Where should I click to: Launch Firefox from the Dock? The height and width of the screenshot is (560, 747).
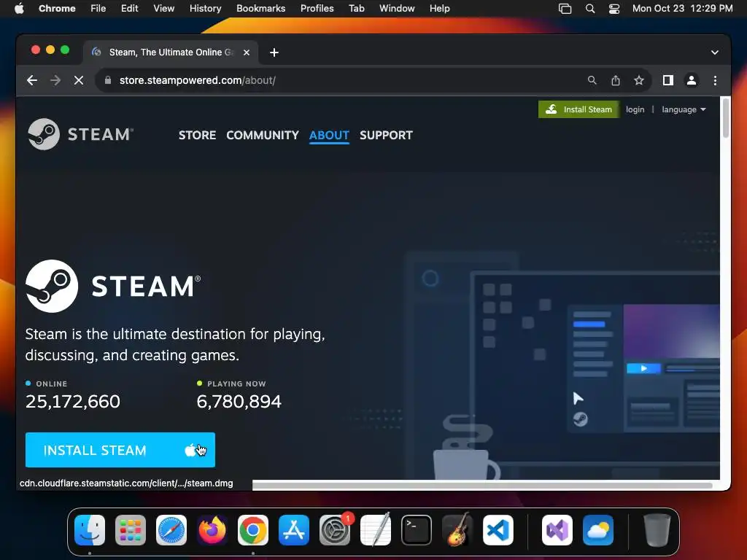pos(212,530)
